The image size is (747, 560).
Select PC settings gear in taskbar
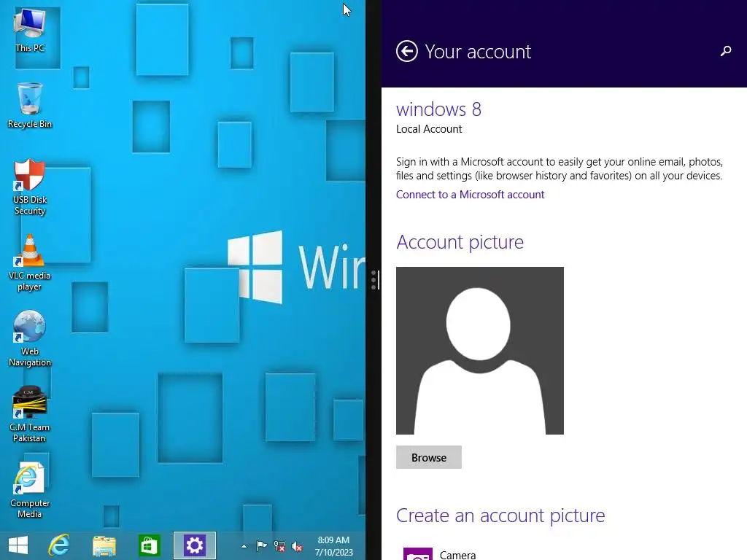point(194,545)
